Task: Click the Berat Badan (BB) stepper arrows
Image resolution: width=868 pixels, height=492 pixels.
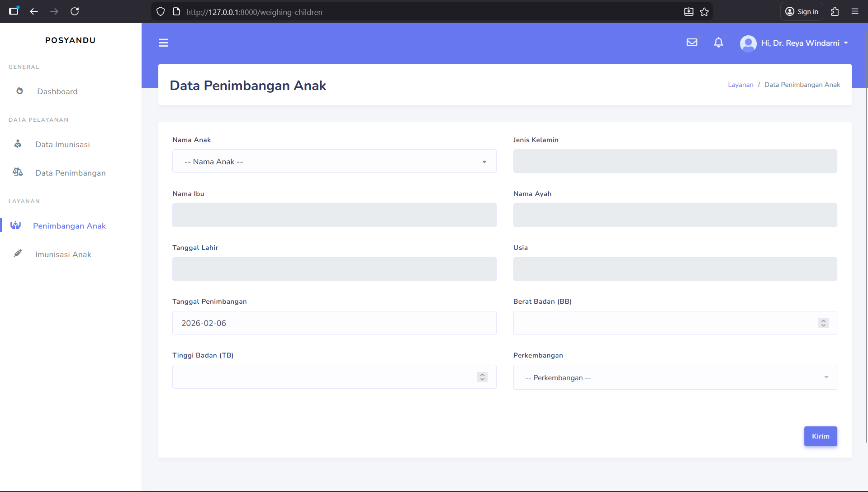Action: (823, 323)
